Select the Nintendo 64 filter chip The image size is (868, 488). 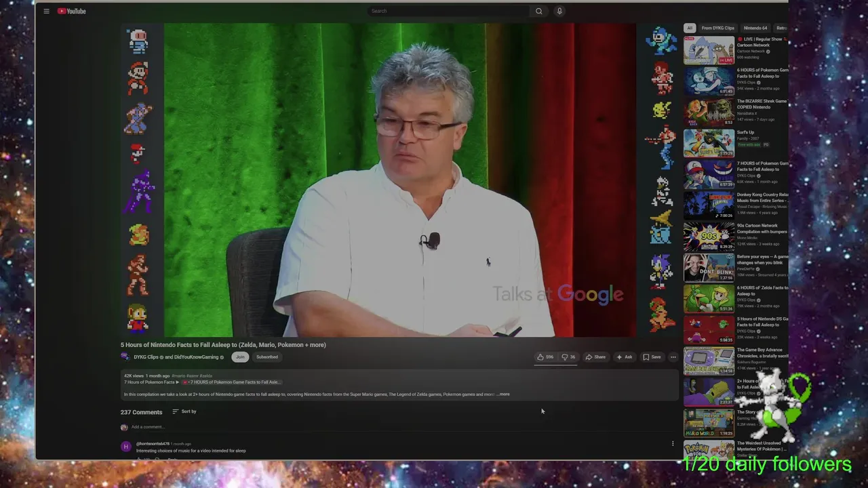[x=755, y=28]
